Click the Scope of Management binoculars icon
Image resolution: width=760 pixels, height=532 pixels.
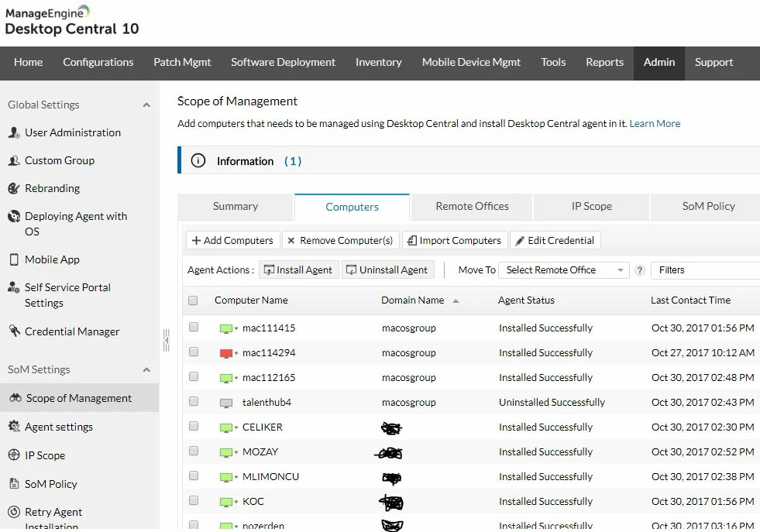[15, 398]
